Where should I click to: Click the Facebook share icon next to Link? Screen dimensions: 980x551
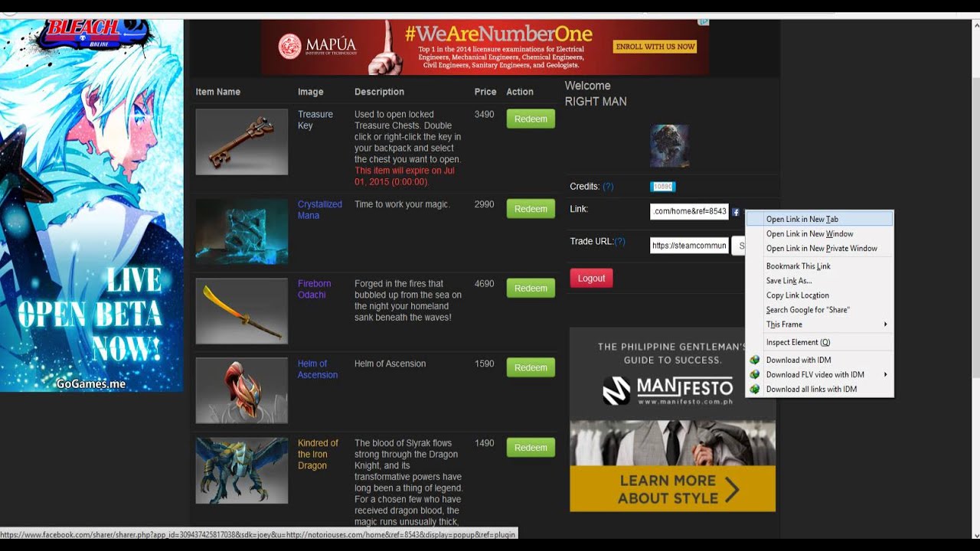coord(735,212)
